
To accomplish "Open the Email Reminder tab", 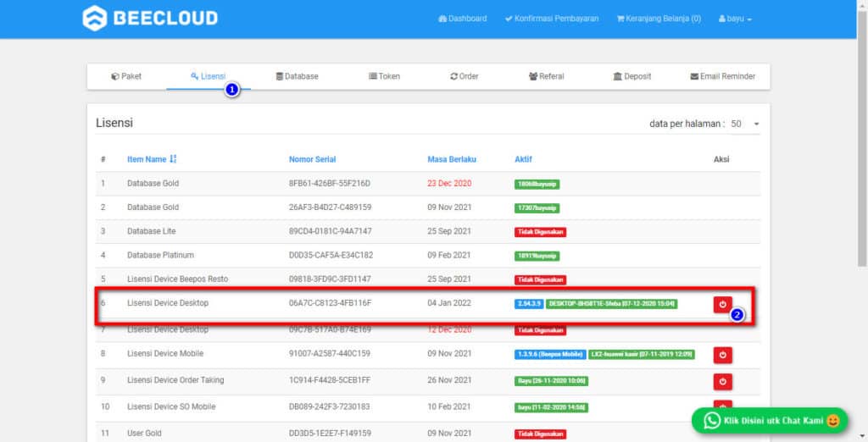I will coord(722,76).
